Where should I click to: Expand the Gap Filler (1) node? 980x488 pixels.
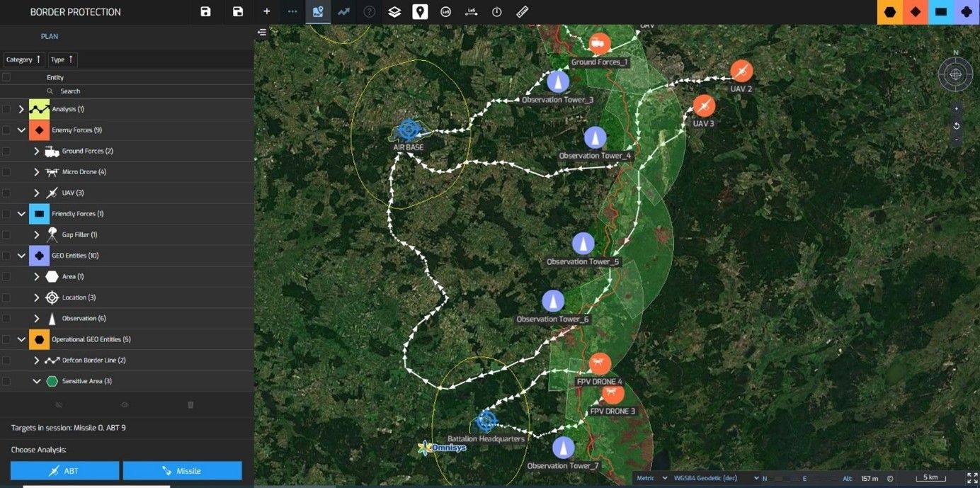pyautogui.click(x=37, y=234)
